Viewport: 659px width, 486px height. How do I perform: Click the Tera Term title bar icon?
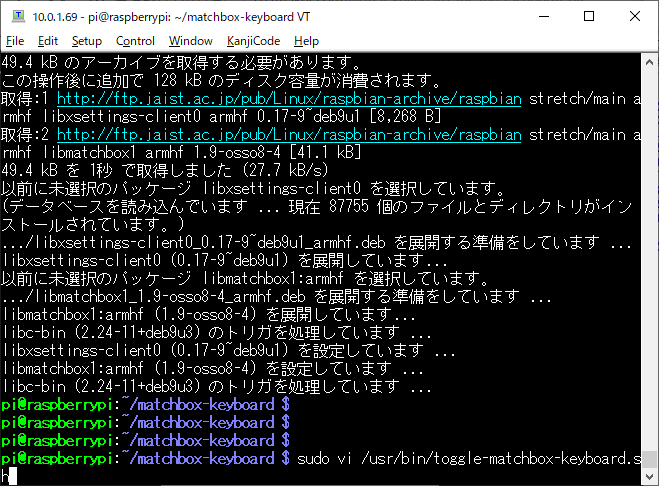[18, 16]
